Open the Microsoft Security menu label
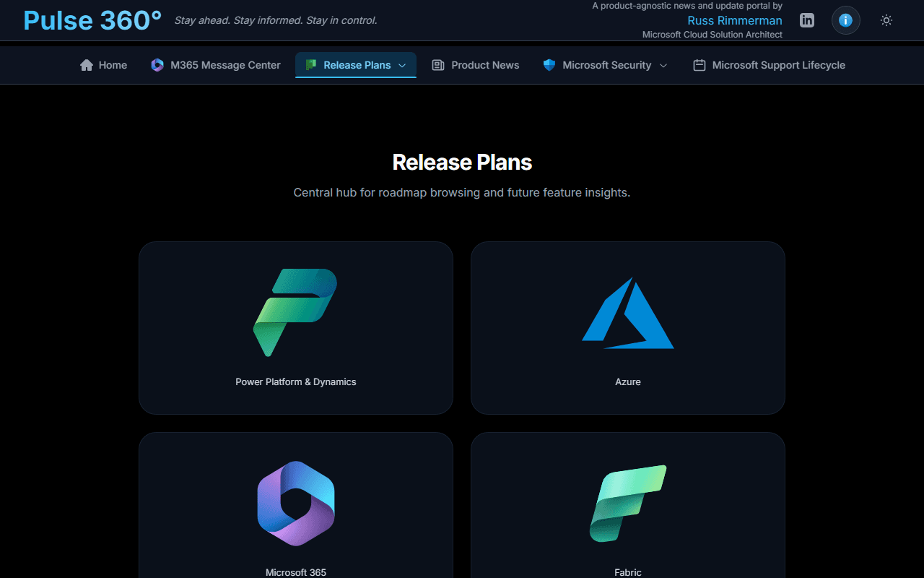The image size is (924, 578). tap(607, 65)
